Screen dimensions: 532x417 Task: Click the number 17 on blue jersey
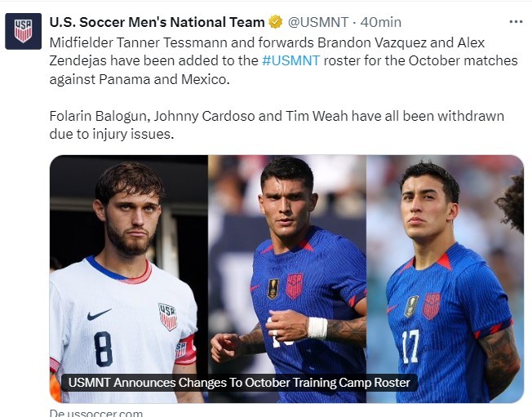(410, 347)
